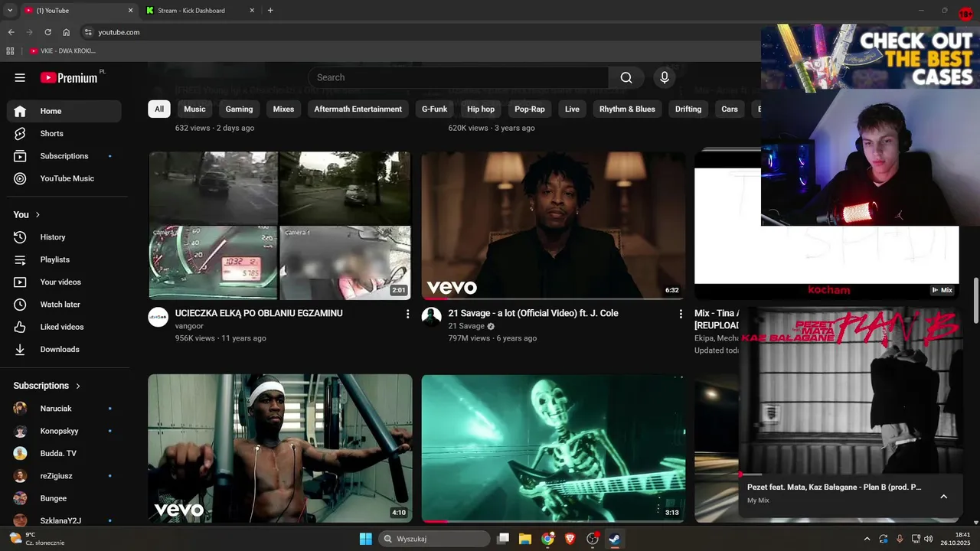The height and width of the screenshot is (551, 980).
Task: Open the Watch later list
Action: point(64,305)
